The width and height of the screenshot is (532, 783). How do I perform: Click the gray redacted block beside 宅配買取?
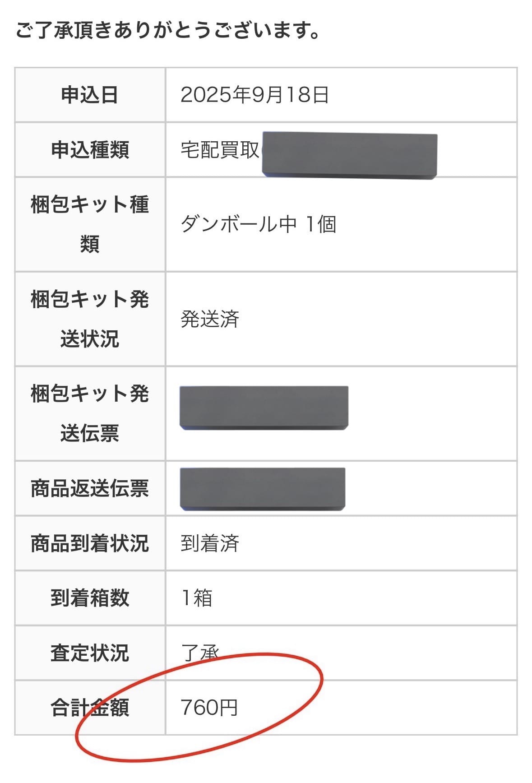350,156
